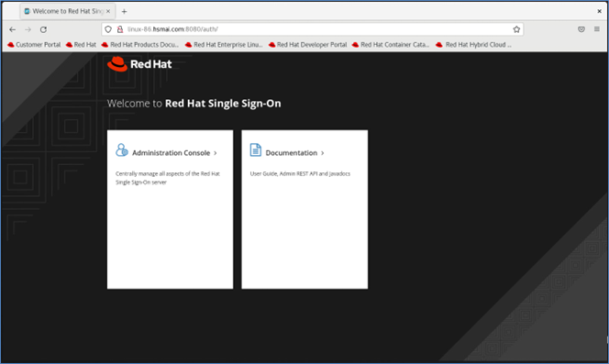Image resolution: width=609 pixels, height=364 pixels.
Task: Click the browser back arrow
Action: coord(13,29)
